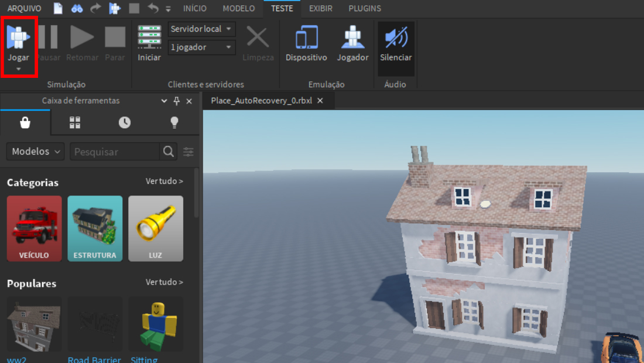The width and height of the screenshot is (644, 363).
Task: Open the Servidor local dropdown
Action: [201, 29]
